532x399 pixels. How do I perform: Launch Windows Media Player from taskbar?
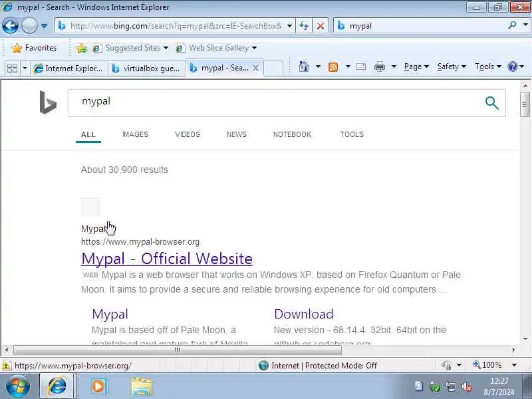point(98,386)
